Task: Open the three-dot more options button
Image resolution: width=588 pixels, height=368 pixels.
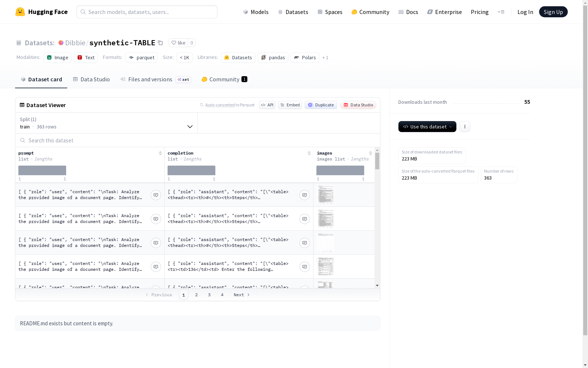Action: pyautogui.click(x=465, y=127)
